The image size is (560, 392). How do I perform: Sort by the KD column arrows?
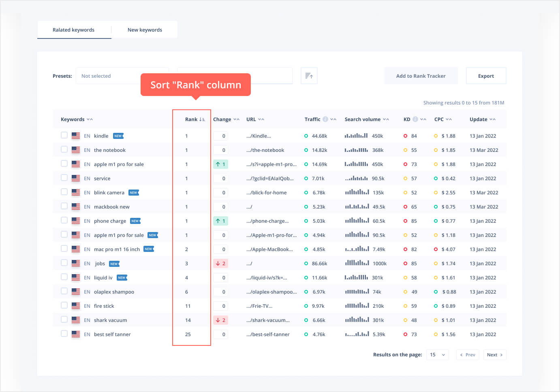[423, 119]
